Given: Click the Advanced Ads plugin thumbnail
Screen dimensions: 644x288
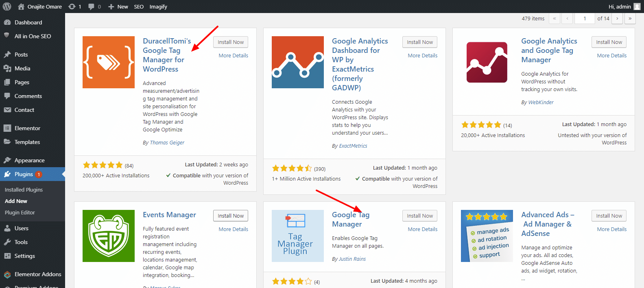Looking at the screenshot, I should pos(487,236).
